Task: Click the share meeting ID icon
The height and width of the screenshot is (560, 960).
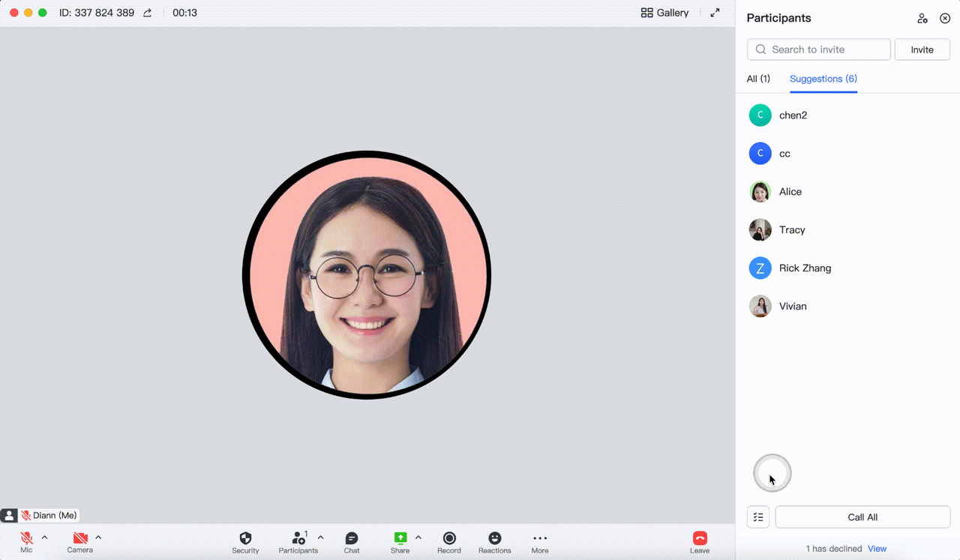Action: pyautogui.click(x=147, y=13)
